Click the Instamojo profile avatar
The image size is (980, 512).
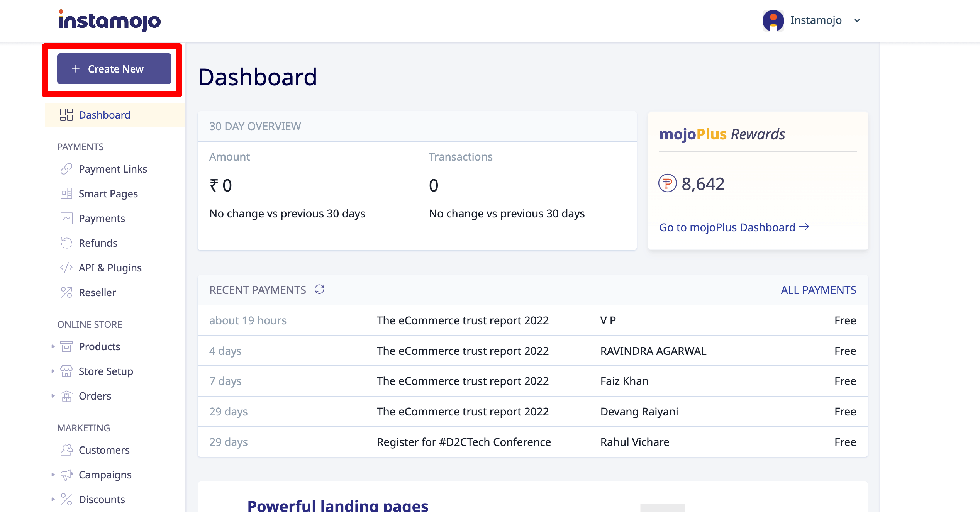click(x=773, y=20)
